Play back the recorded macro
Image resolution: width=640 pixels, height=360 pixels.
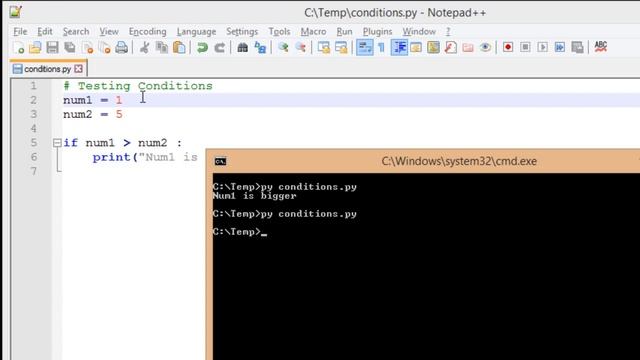tap(542, 47)
